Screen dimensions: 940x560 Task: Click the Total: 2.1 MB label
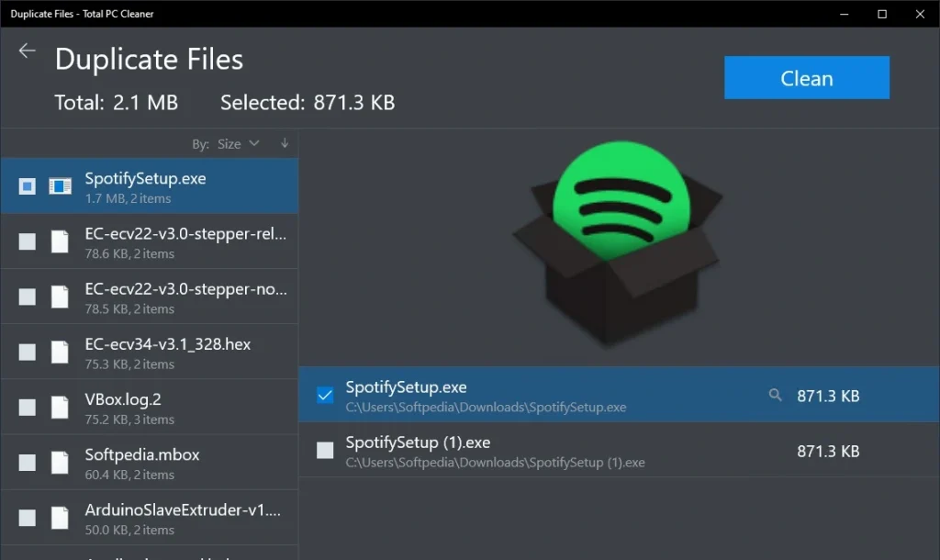(117, 103)
